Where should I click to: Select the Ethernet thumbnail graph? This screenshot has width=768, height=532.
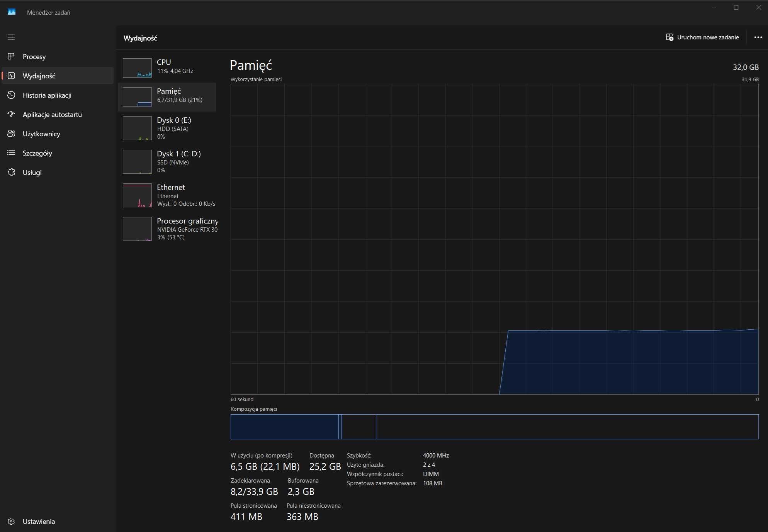point(137,195)
